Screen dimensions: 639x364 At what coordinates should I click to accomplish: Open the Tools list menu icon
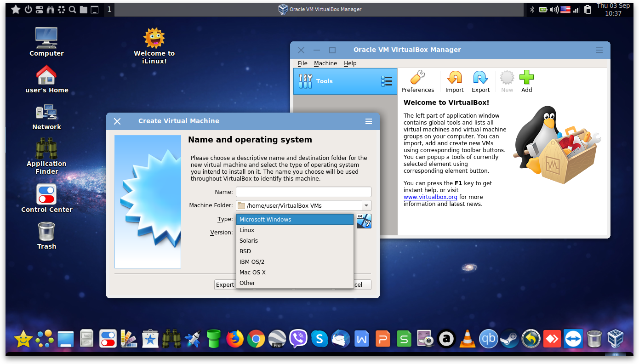coord(387,81)
